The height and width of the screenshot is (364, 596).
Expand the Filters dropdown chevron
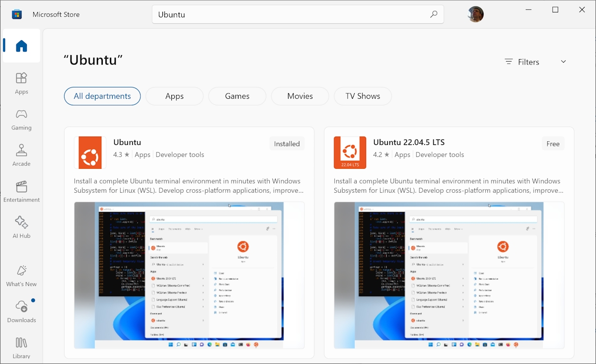pyautogui.click(x=563, y=62)
